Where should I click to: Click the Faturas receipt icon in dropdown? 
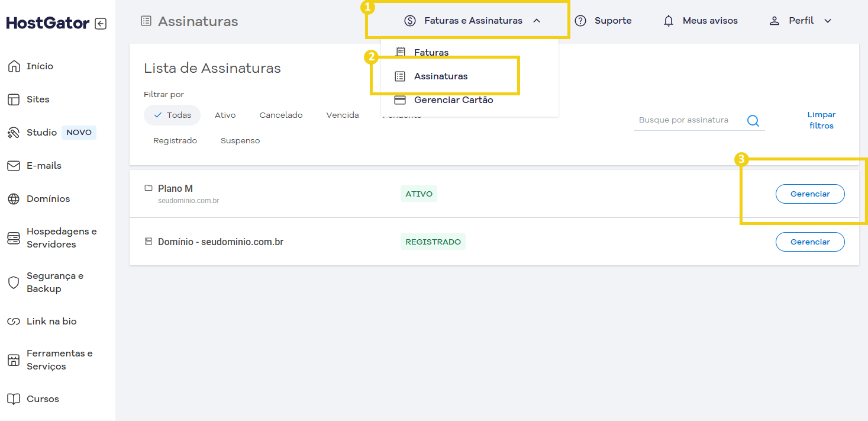401,52
